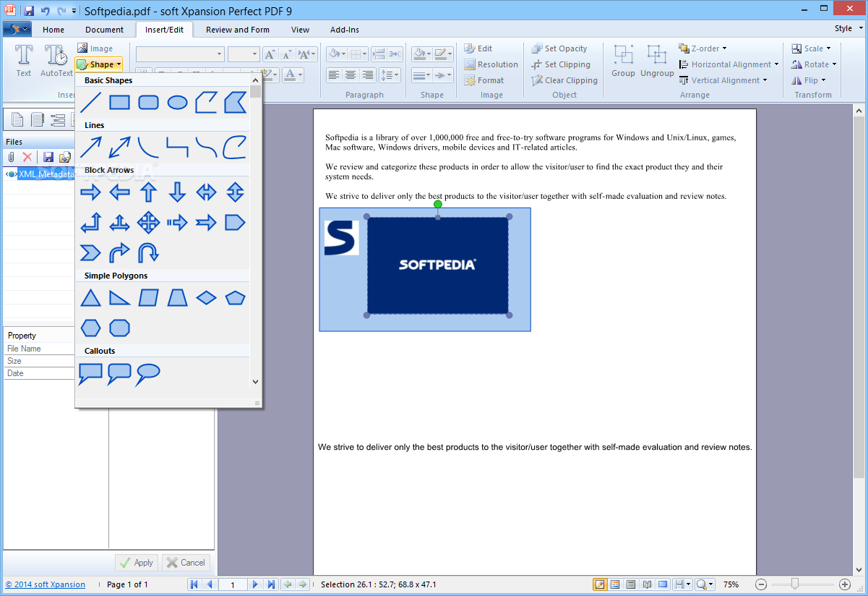
Task: Toggle book-style page layout in status bar
Action: pyautogui.click(x=647, y=584)
